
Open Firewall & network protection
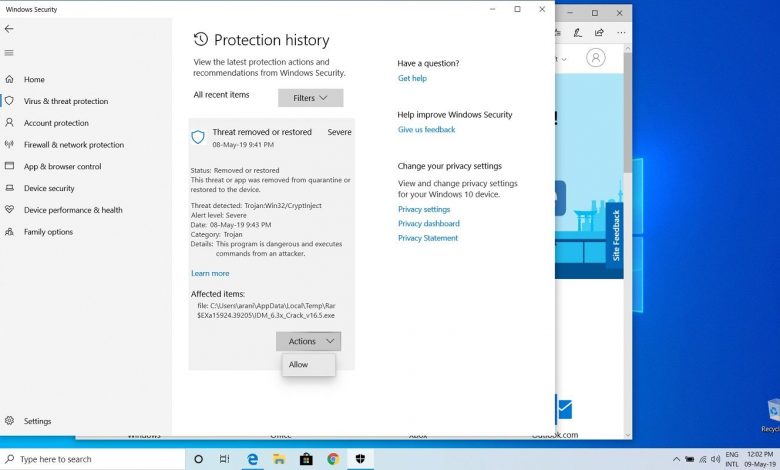[74, 145]
